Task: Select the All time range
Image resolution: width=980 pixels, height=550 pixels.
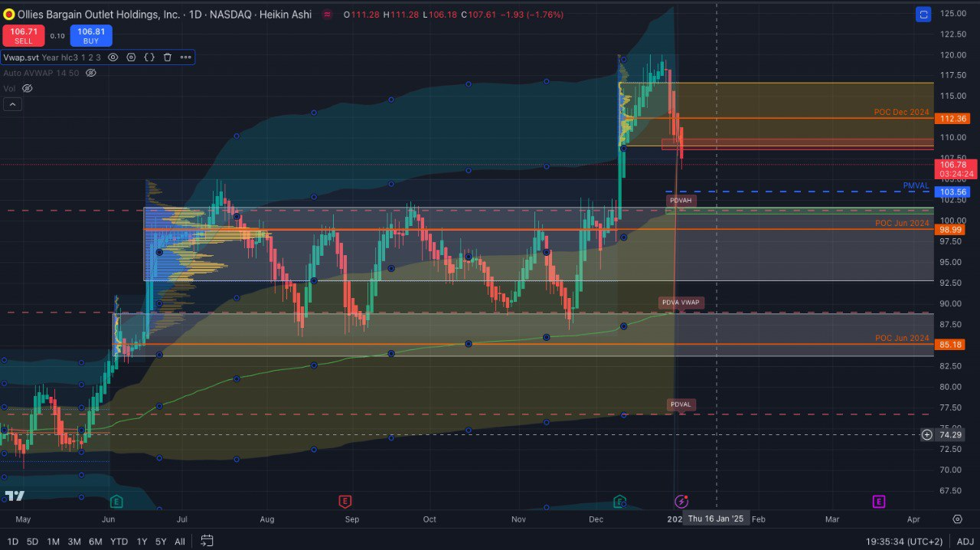Action: click(x=179, y=542)
